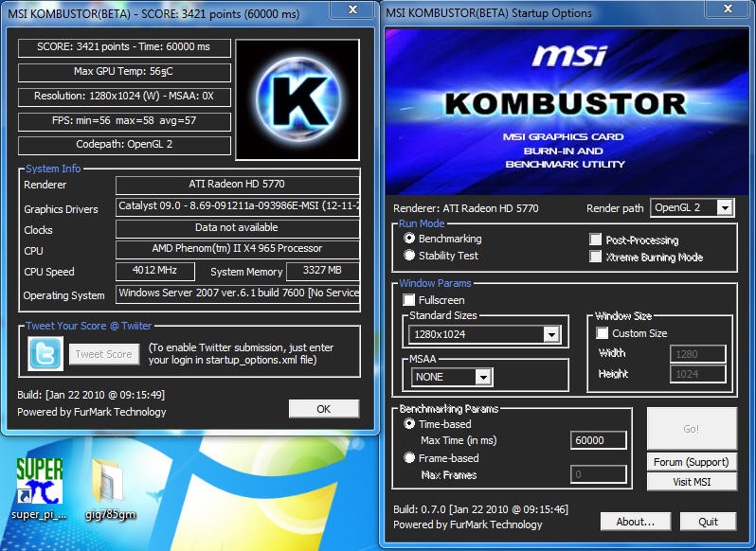Click the Powered by FurMark text in score window
Viewport: 756px width, 551px height.
point(92,412)
